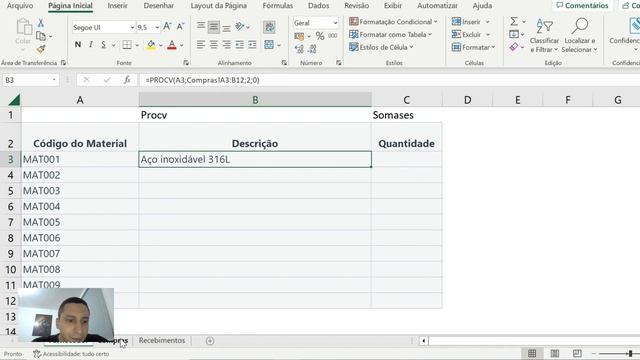This screenshot has height=360, width=640.
Task: Click the Decrease Decimal icon
Action: click(x=312, y=49)
